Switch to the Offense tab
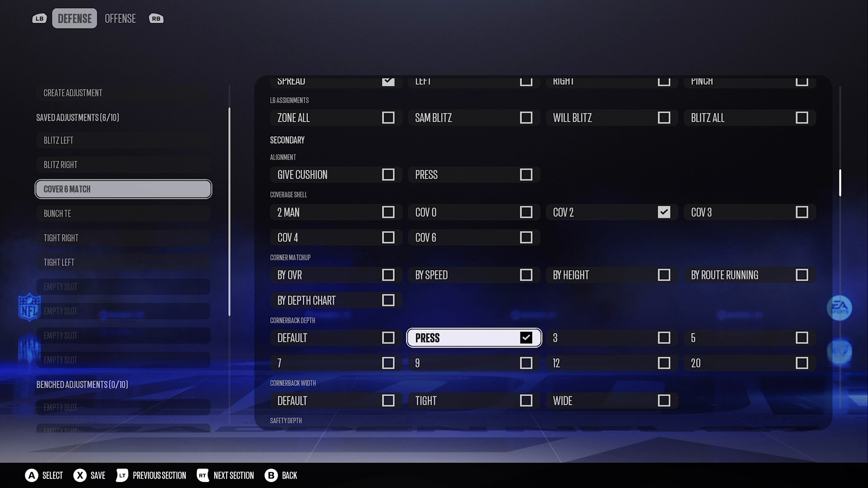The image size is (868, 488). point(120,19)
